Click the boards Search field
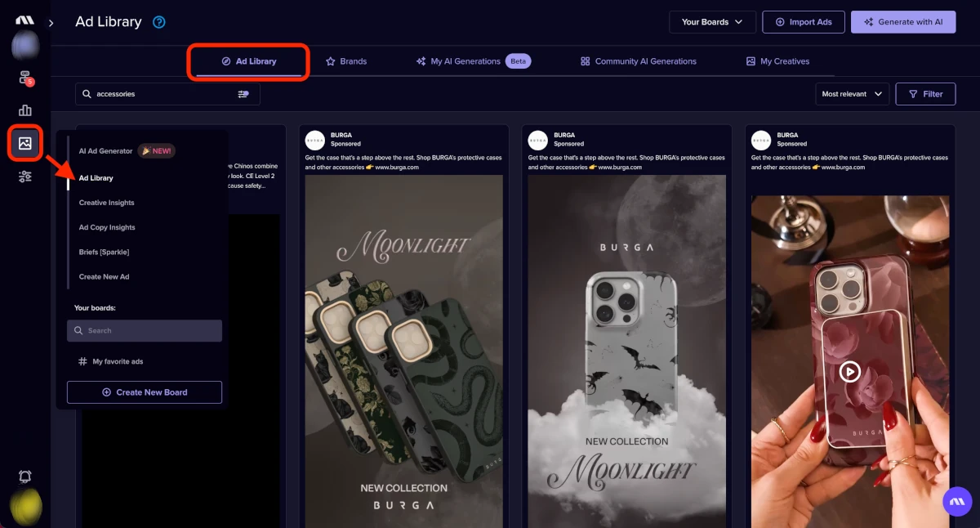 pos(145,330)
